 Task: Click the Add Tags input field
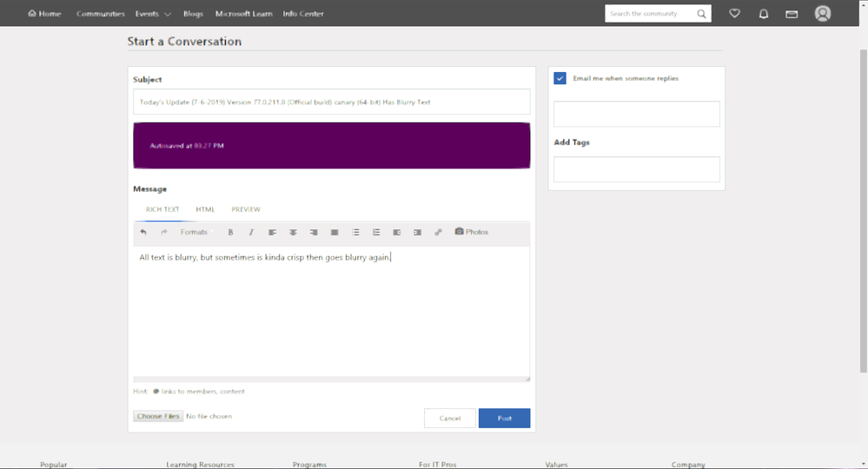point(637,169)
